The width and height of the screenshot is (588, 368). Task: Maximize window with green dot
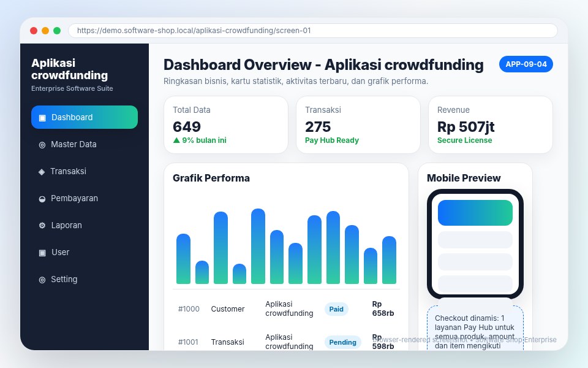click(57, 31)
